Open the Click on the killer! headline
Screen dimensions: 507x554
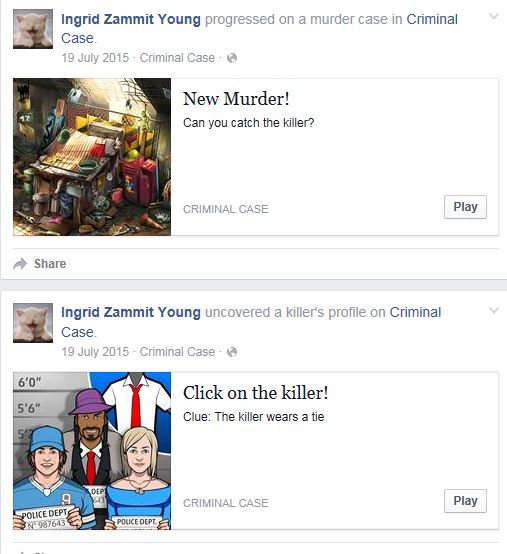[x=255, y=393]
